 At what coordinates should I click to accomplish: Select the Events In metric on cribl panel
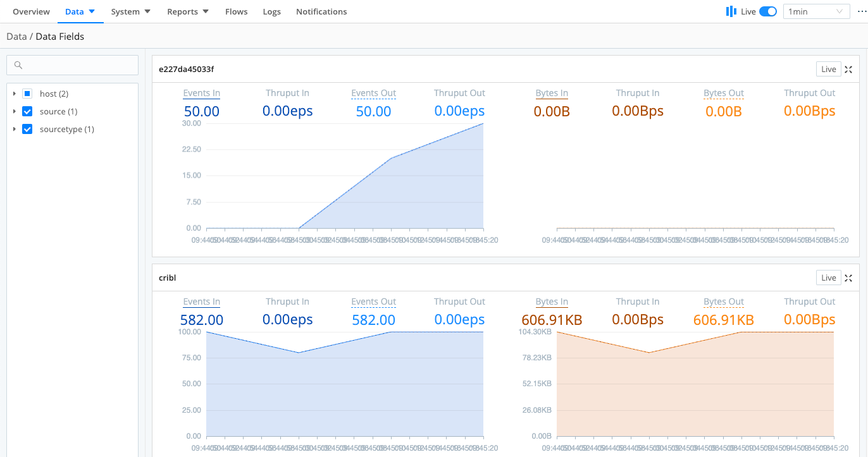pos(201,302)
